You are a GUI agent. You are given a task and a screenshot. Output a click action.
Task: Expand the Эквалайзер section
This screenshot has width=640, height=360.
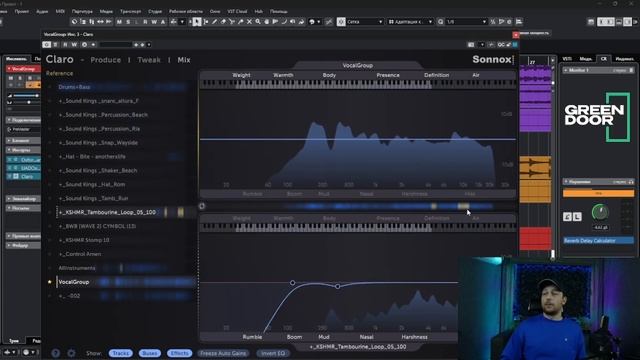coord(23,199)
